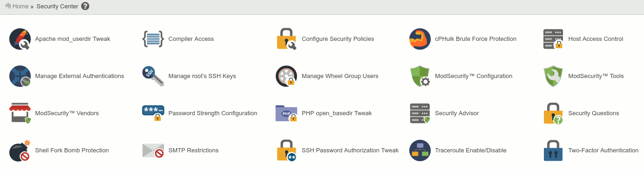Open the Manage Wheel Group Users link
This screenshot has height=170, width=644.
click(340, 76)
